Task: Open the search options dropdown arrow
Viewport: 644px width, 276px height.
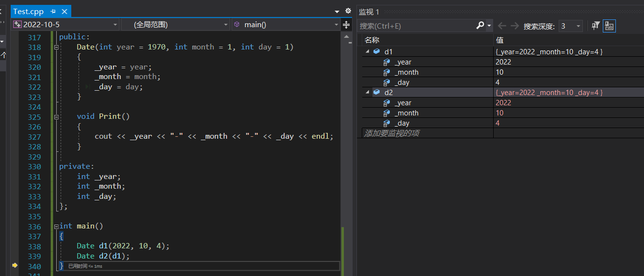Action: [489, 26]
